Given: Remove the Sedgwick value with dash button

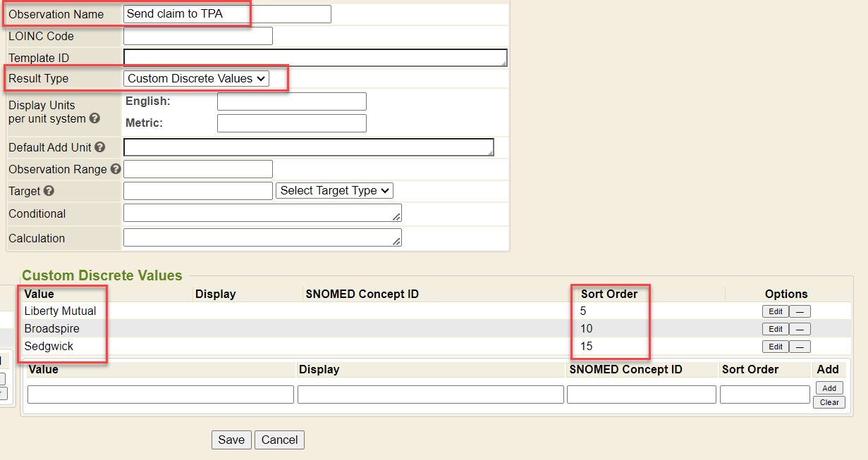Looking at the screenshot, I should pyautogui.click(x=800, y=347).
